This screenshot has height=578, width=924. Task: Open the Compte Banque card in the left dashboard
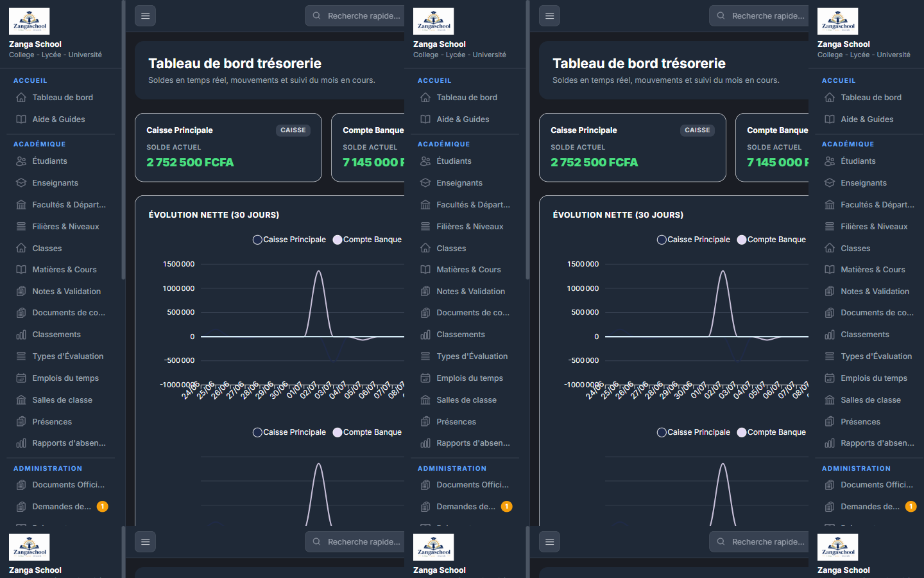click(368, 148)
